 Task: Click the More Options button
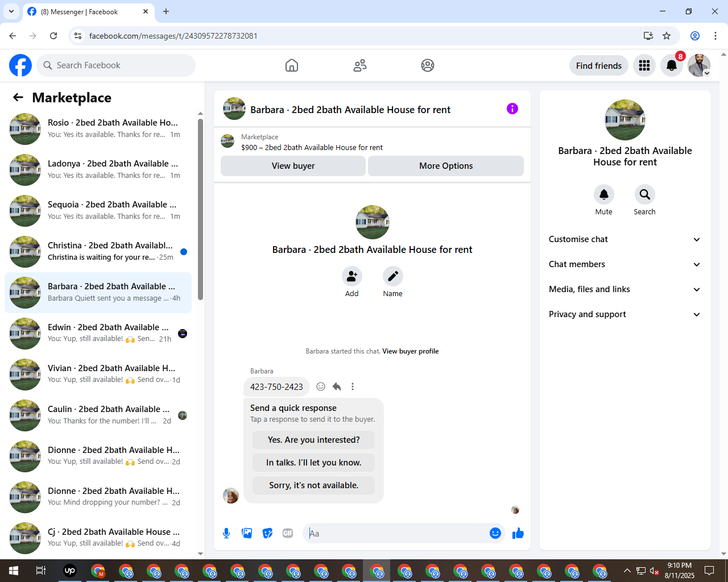tap(446, 166)
